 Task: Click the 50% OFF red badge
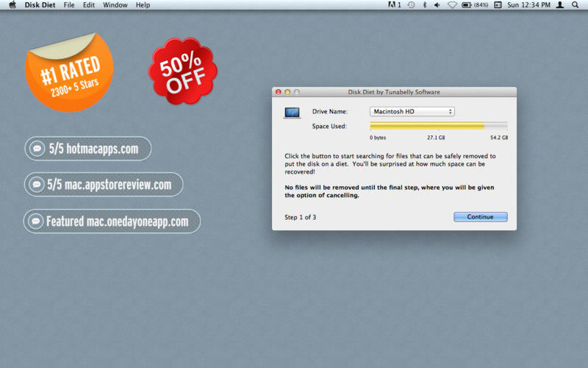click(x=182, y=71)
